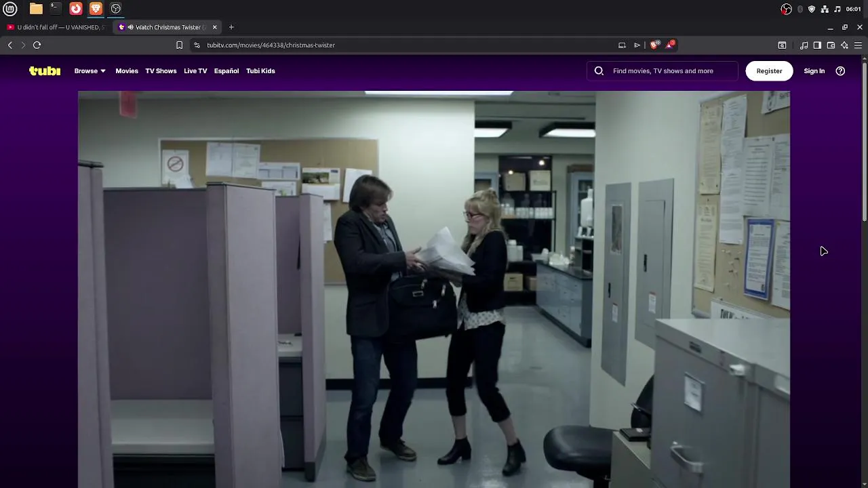Viewport: 868px width, 488px height.
Task: View site information icon in address bar
Action: [197, 45]
